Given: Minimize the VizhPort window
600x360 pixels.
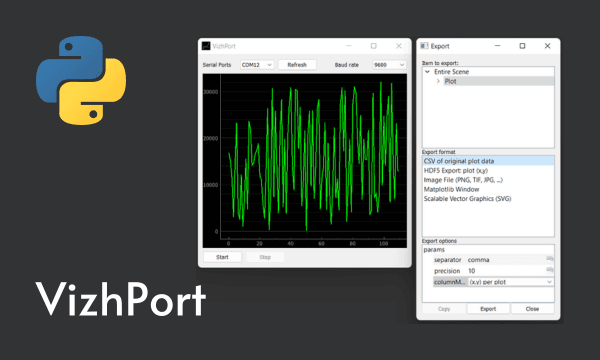Looking at the screenshot, I should coord(349,46).
